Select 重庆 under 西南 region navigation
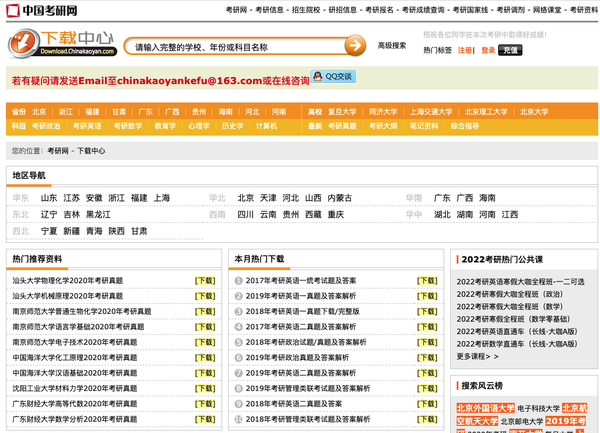The width and height of the screenshot is (600, 433). (336, 214)
